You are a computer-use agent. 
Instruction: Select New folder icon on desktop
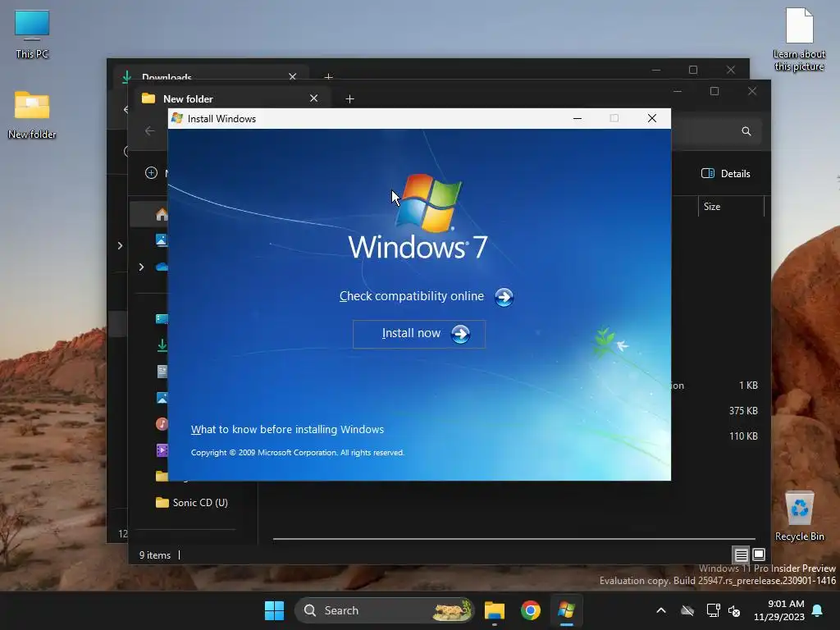(x=32, y=115)
